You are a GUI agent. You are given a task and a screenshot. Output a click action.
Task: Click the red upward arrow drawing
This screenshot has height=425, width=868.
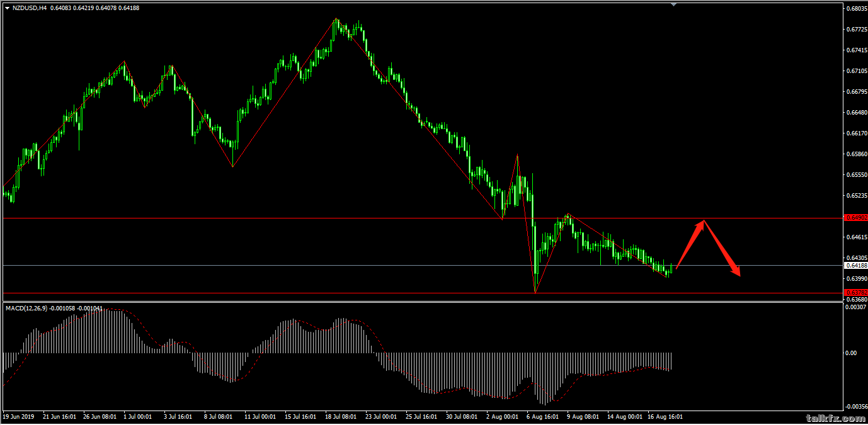click(x=691, y=243)
